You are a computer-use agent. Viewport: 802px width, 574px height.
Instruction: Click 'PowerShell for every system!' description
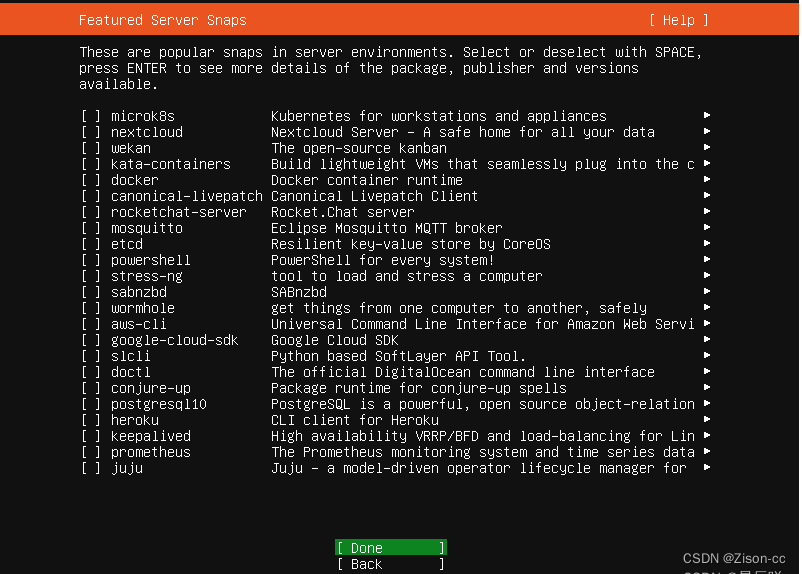point(383,260)
